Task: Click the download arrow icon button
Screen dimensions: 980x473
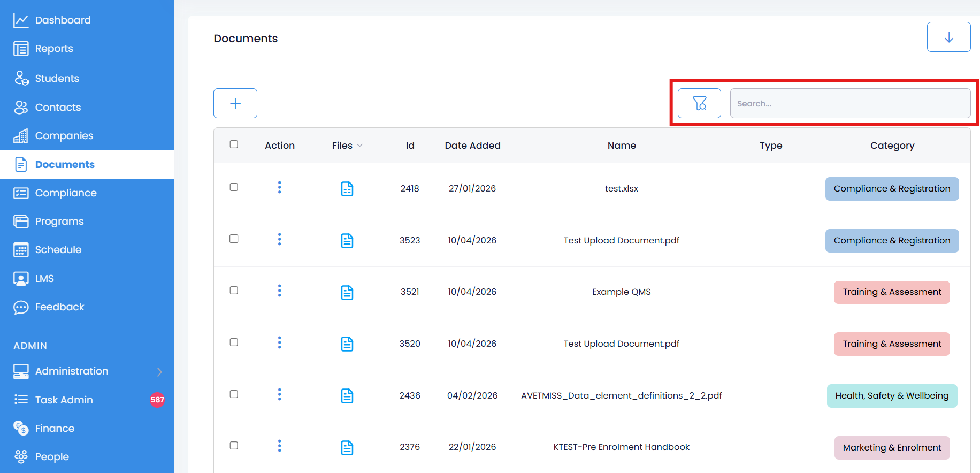Action: point(948,37)
